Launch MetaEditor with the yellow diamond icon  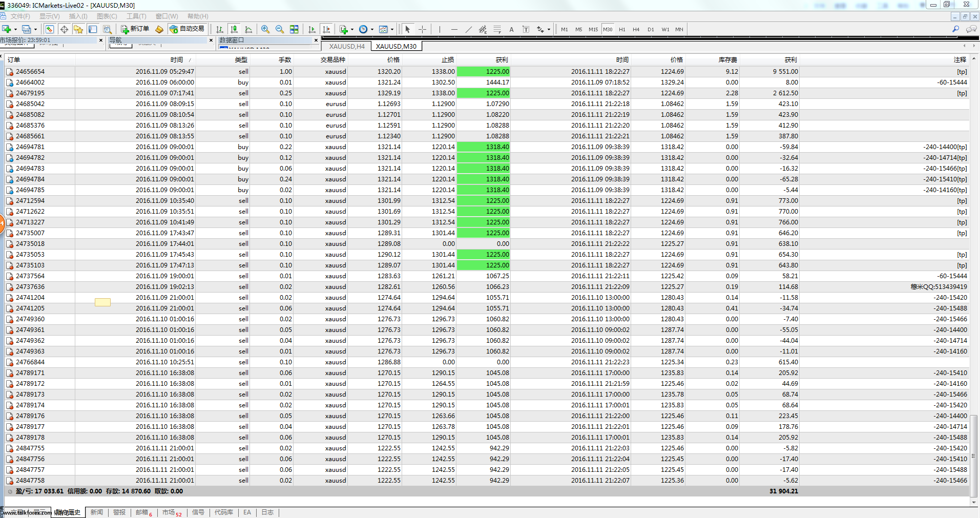pyautogui.click(x=159, y=29)
